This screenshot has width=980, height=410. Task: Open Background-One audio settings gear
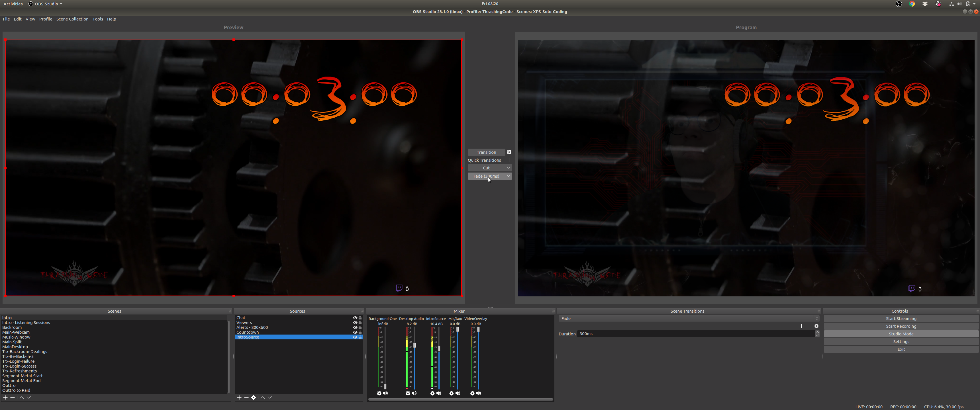coord(379,393)
